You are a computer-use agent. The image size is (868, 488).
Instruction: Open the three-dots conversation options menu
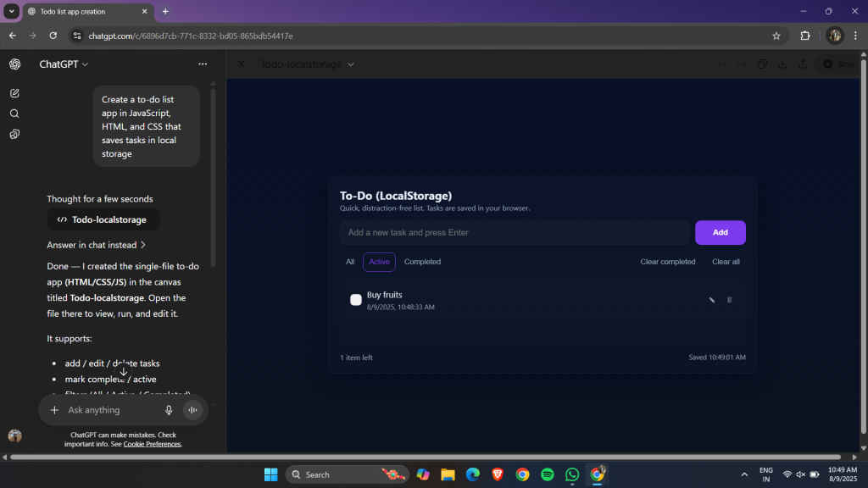(203, 64)
